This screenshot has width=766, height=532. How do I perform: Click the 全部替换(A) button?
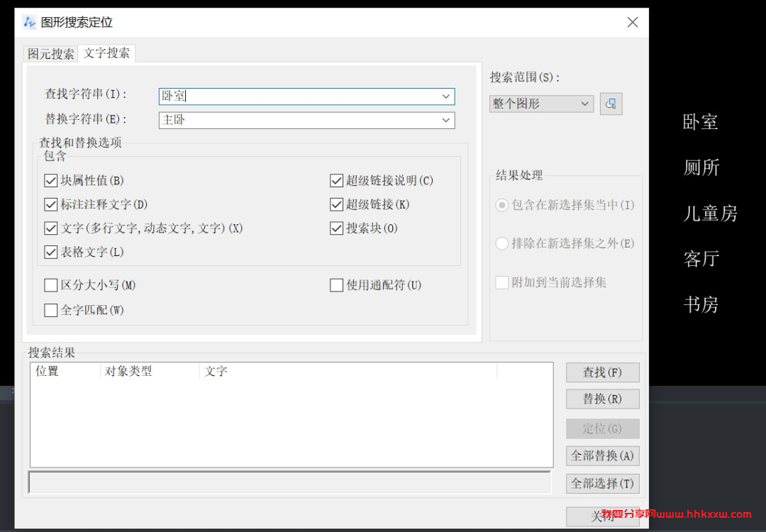[602, 456]
